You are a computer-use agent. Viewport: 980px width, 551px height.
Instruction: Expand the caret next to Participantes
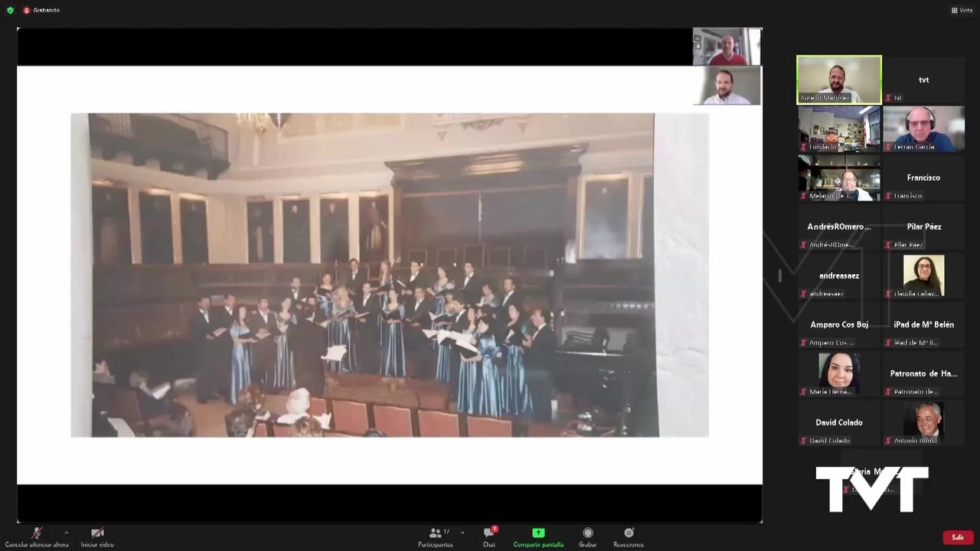pos(462,533)
